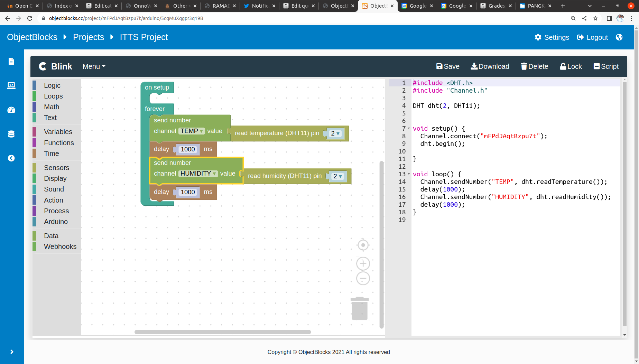The height and width of the screenshot is (364, 639).
Task: Open the dashboard gauge icon in sidebar
Action: pyautogui.click(x=11, y=110)
